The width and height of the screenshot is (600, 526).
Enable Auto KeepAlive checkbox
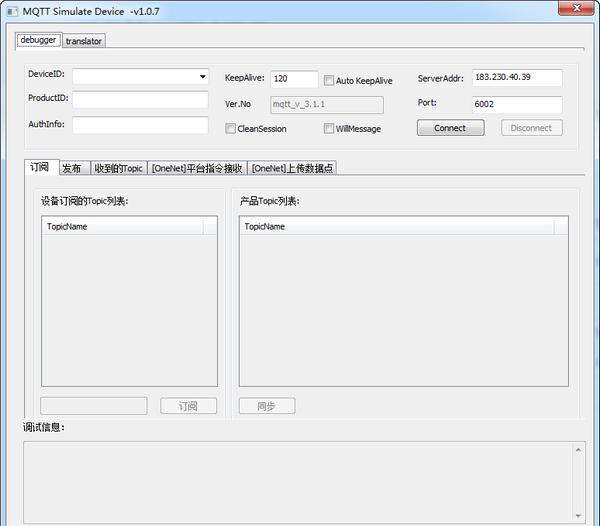[x=329, y=80]
